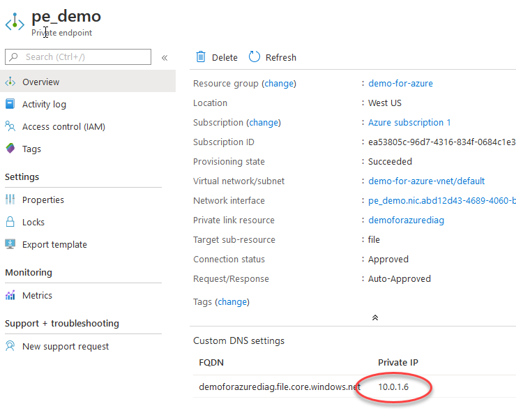Click the Delete trash can icon

201,57
